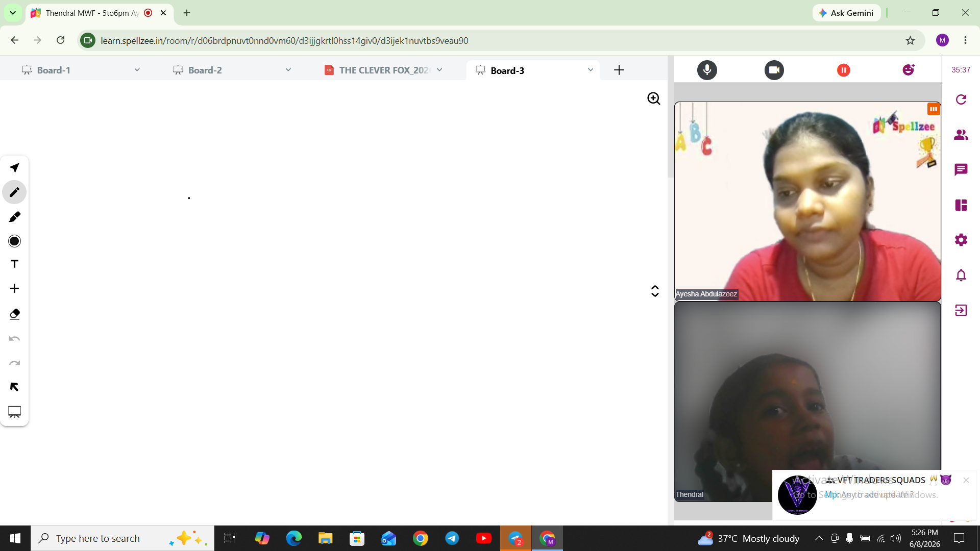Click the Windows taskbar search box
The height and width of the screenshot is (551, 980).
click(122, 538)
